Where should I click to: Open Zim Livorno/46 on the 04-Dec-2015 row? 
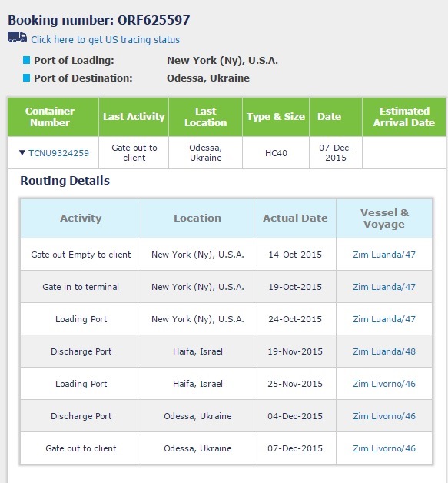[384, 416]
